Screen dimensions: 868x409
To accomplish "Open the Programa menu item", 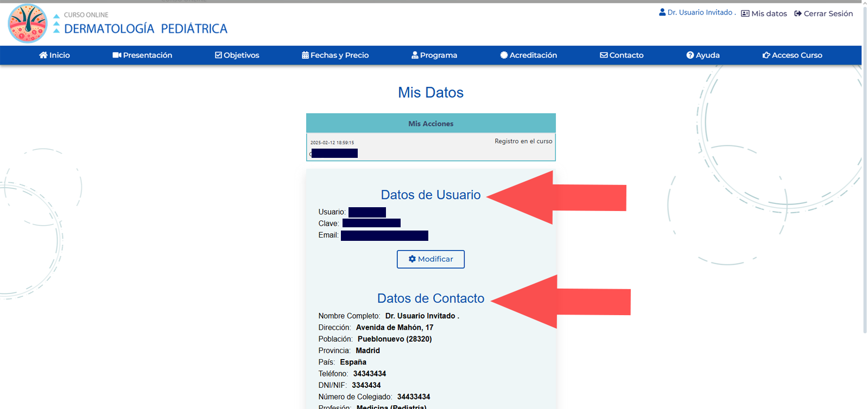I will point(438,55).
